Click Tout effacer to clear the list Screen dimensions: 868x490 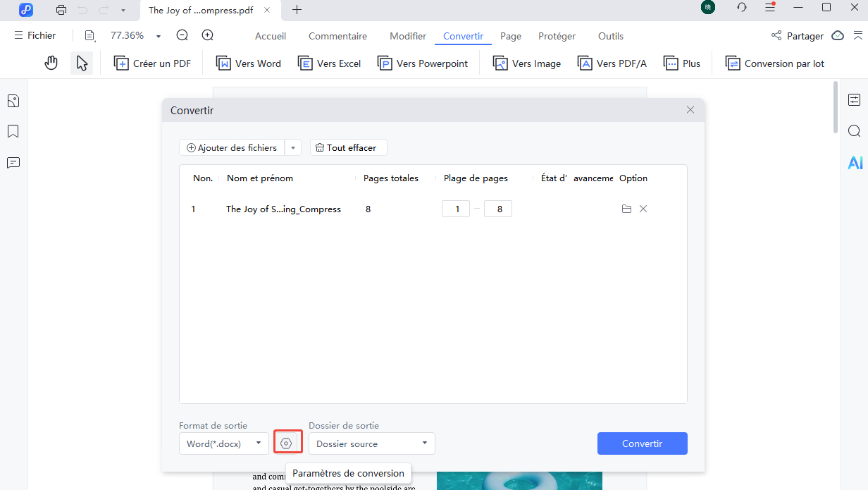click(x=348, y=147)
